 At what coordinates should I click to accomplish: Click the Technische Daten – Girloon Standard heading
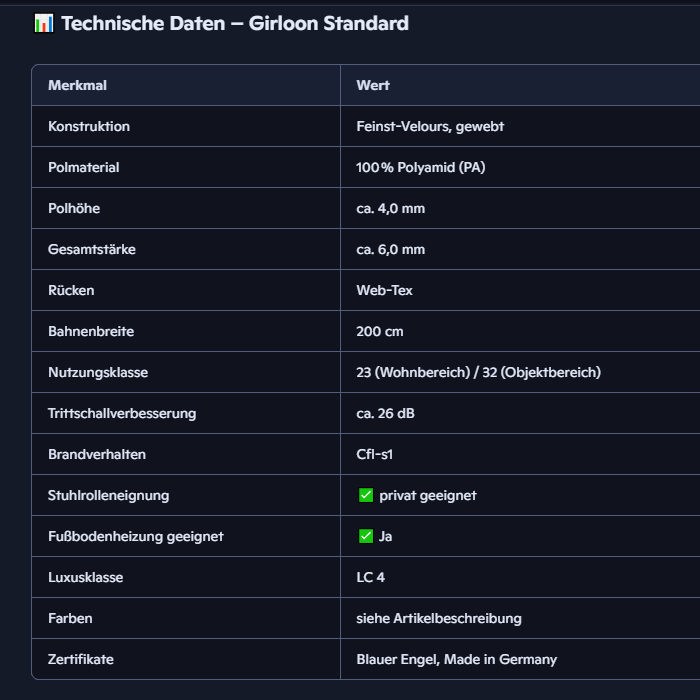[x=234, y=24]
